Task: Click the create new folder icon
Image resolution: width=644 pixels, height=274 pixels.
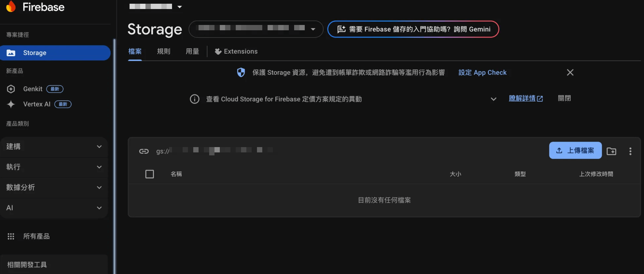Action: (x=611, y=151)
